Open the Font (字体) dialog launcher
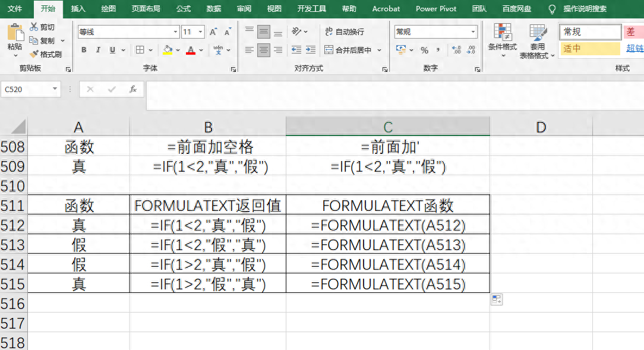Viewport: 644px width, 350px height. coord(233,70)
